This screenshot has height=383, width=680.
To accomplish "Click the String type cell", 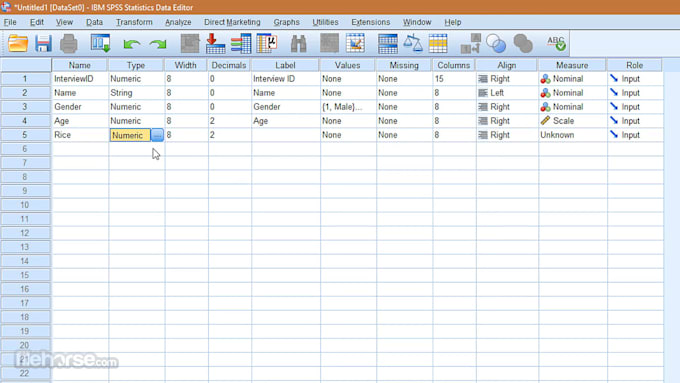I will 136,93.
